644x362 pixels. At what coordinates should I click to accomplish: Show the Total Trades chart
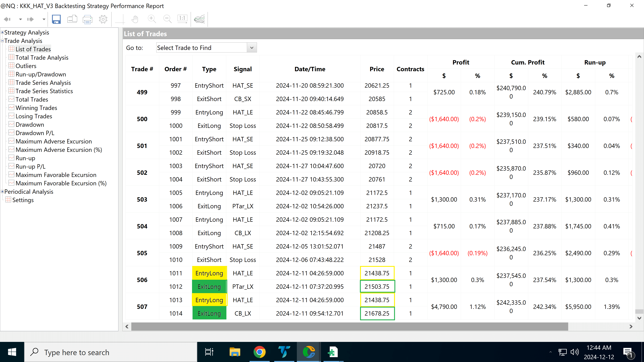coord(32,99)
